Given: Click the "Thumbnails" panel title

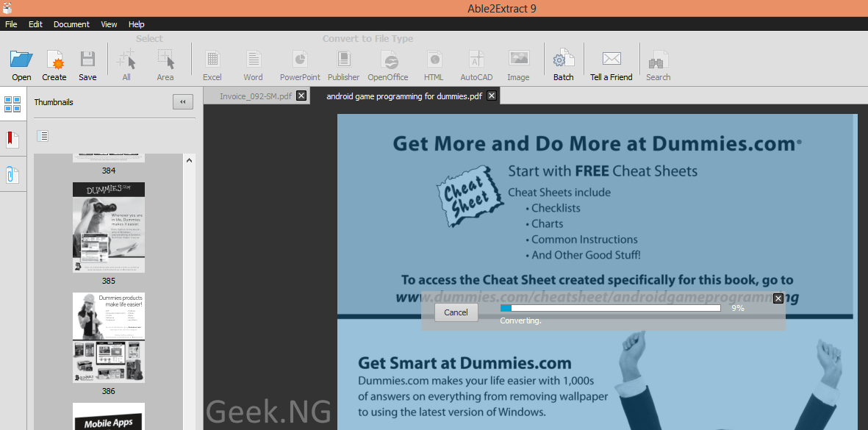Looking at the screenshot, I should [54, 102].
